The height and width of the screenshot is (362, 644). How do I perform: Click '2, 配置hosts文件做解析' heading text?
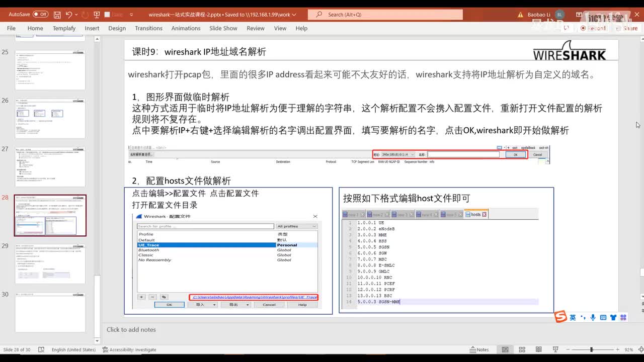(181, 181)
